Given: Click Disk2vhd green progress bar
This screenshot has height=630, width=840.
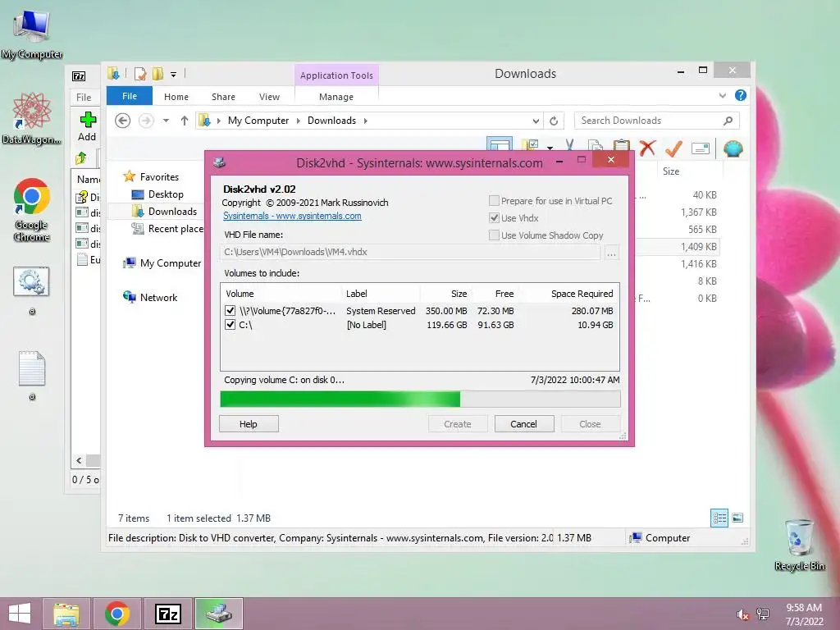Looking at the screenshot, I should 420,399.
